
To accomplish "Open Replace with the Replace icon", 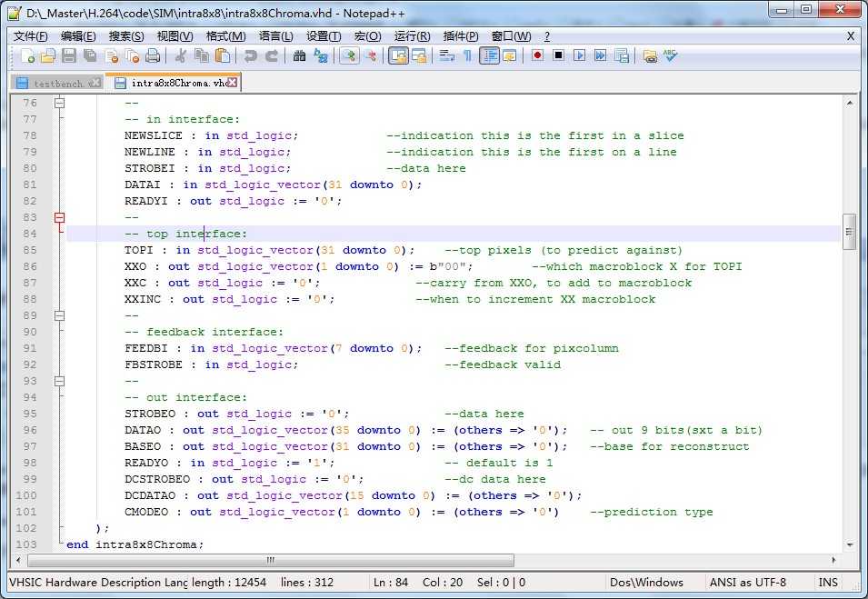I will 321,55.
